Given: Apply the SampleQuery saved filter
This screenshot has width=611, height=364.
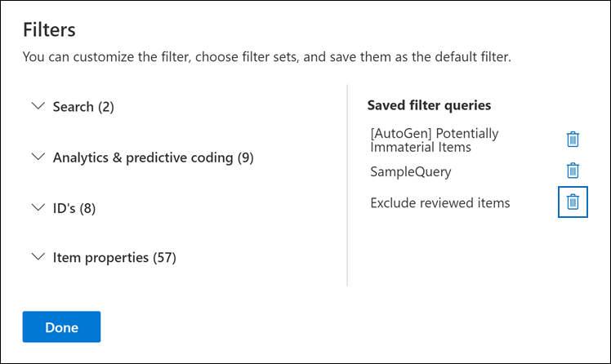Looking at the screenshot, I should 411,171.
